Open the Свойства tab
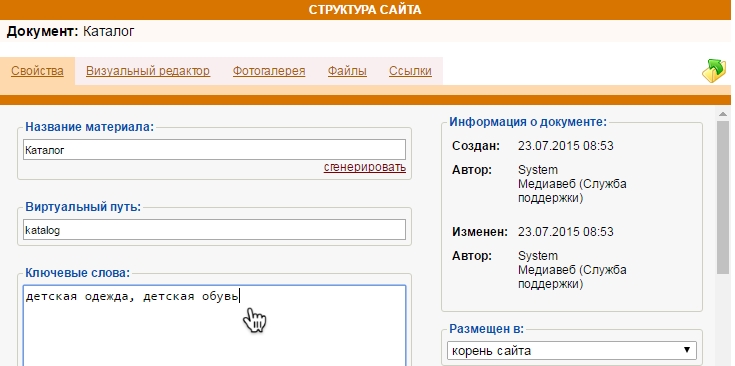 [x=38, y=71]
